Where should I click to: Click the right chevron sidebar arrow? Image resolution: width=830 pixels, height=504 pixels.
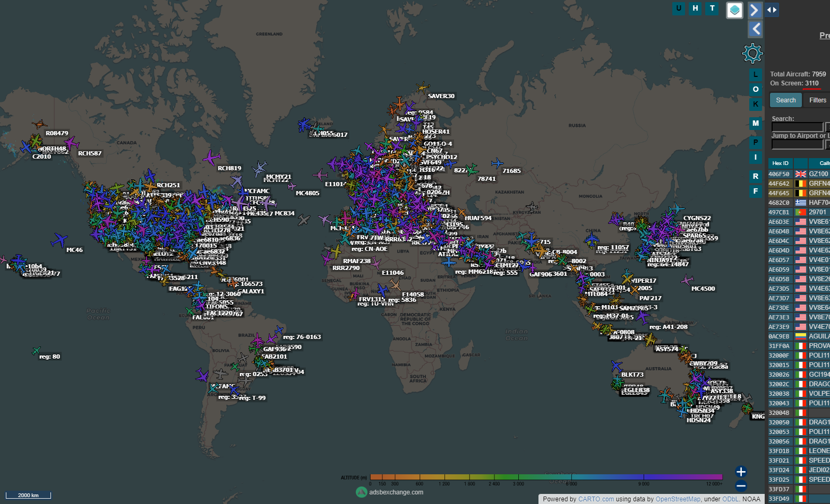click(x=755, y=10)
